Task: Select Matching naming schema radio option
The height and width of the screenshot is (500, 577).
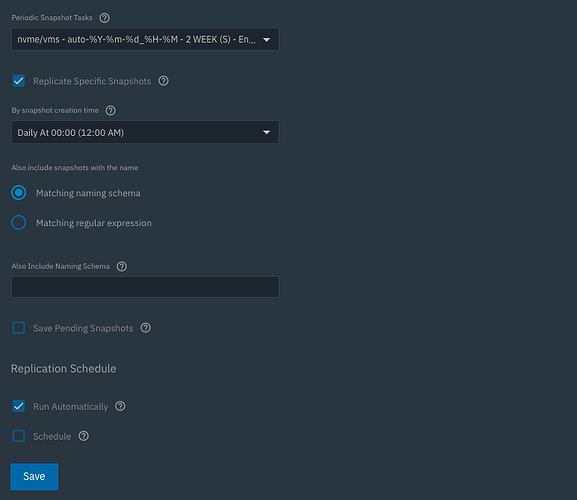Action: (x=19, y=193)
